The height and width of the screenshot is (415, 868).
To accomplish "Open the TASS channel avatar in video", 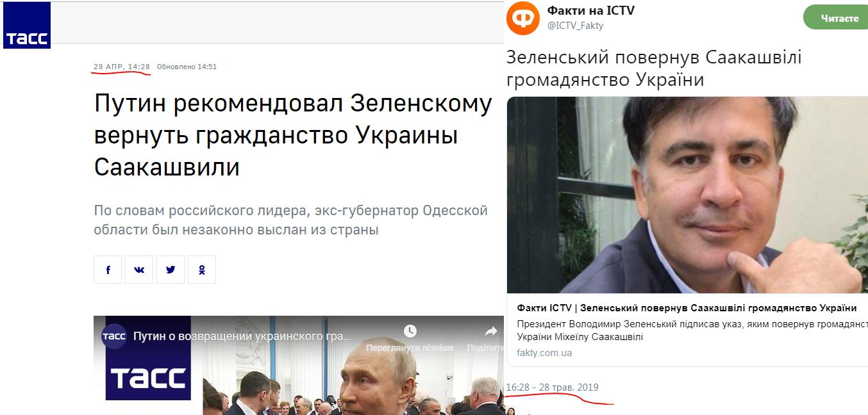I will click(x=114, y=336).
